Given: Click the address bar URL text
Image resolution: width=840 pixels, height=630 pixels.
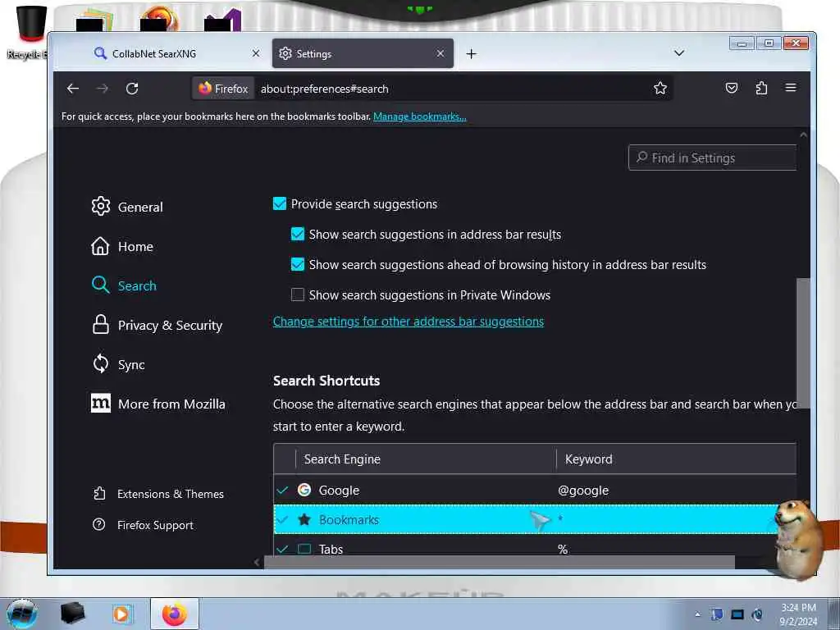Looking at the screenshot, I should (324, 89).
